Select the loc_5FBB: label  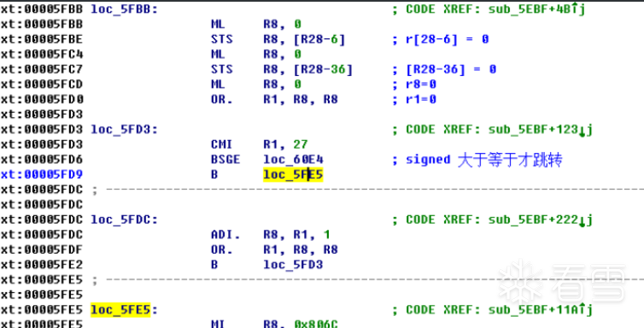124,9
